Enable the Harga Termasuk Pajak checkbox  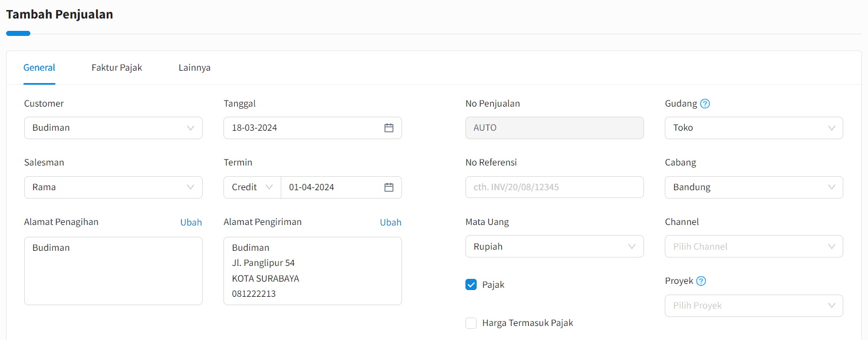[x=471, y=323]
